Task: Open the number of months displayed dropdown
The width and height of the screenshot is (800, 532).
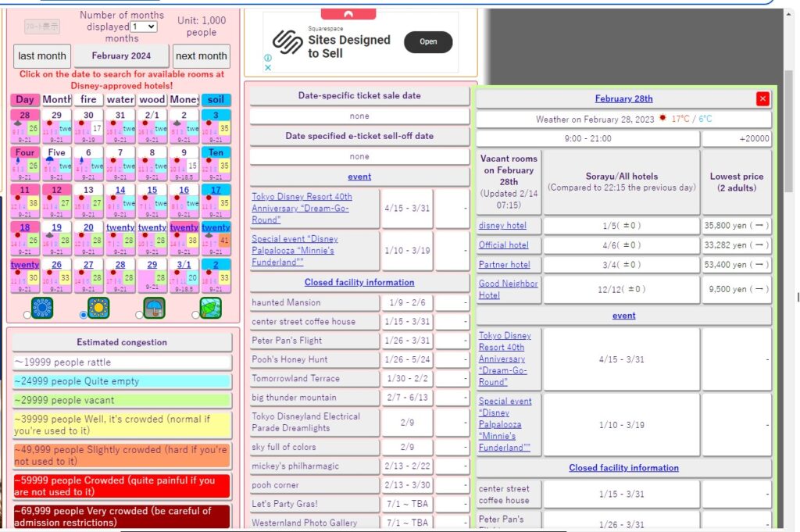Action: (x=144, y=27)
